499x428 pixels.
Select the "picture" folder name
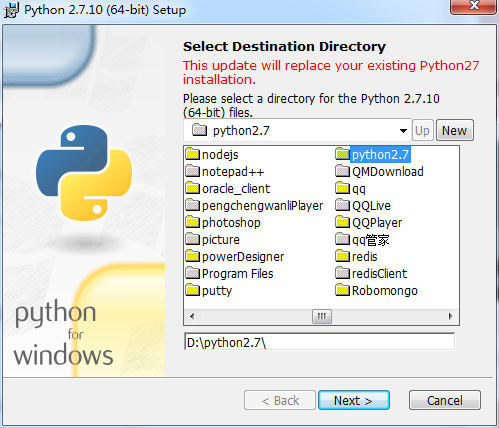221,240
